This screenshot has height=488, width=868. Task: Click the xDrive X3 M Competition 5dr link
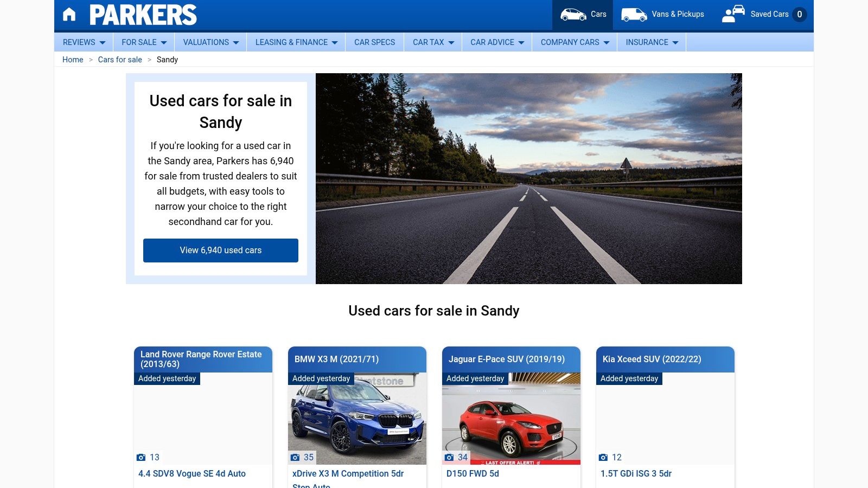(348, 473)
